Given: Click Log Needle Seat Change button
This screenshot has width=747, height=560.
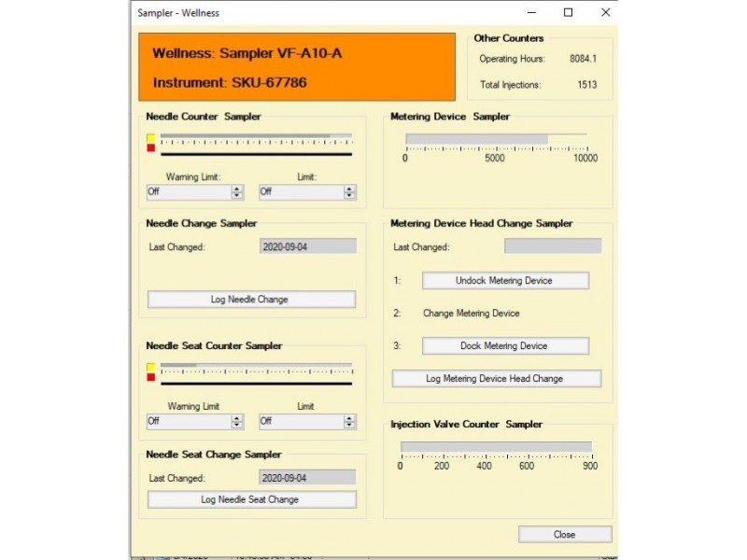Looking at the screenshot, I should coord(251,499).
